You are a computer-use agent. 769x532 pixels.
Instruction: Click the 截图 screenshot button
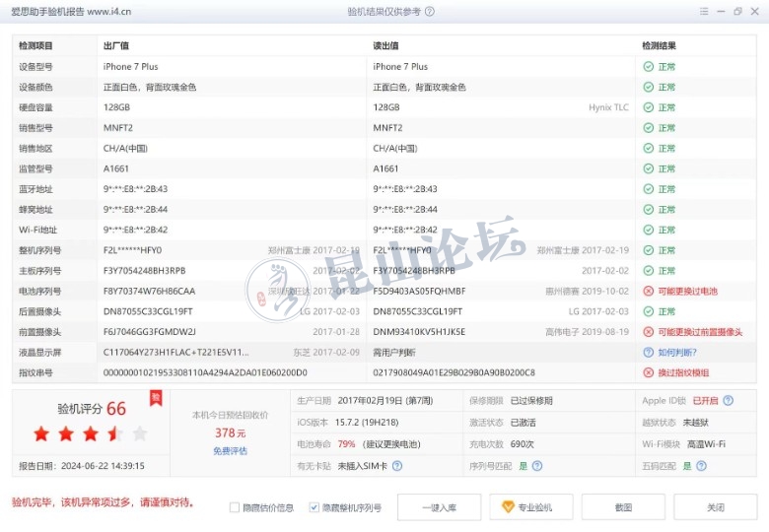(622, 507)
